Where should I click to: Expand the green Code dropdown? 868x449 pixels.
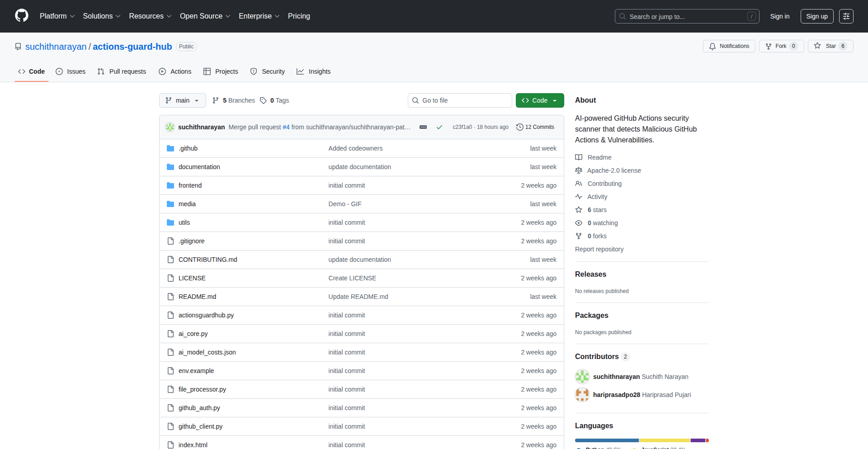[539, 100]
